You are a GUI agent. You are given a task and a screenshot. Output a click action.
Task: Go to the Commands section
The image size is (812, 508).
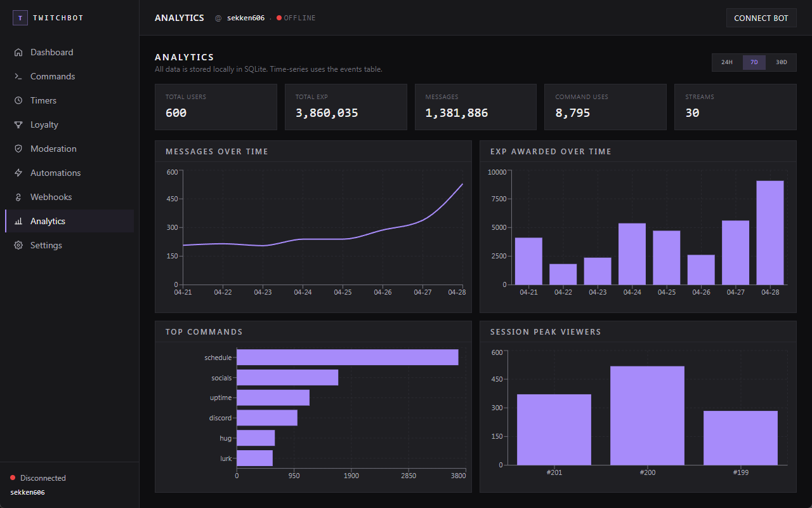pyautogui.click(x=70, y=76)
